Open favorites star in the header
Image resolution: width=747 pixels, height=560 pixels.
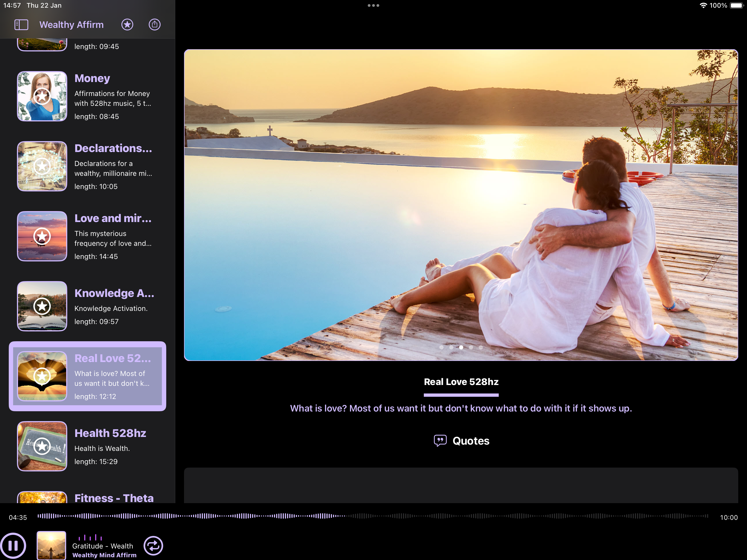(x=127, y=25)
